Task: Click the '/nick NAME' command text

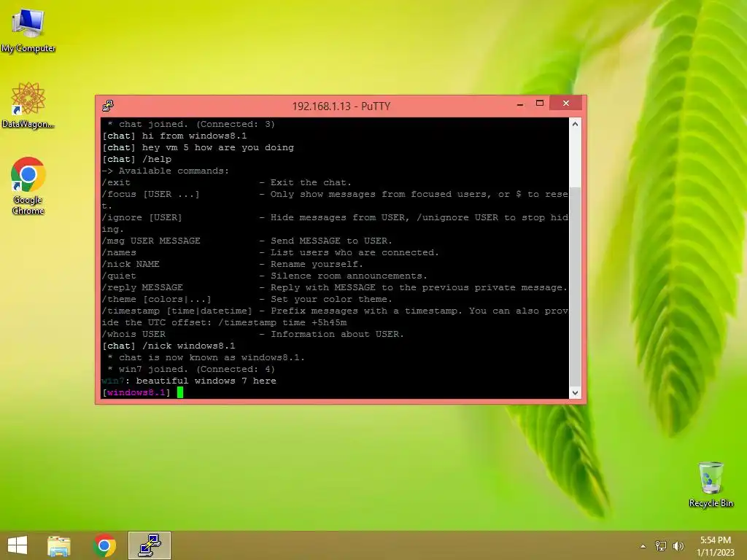Action: click(131, 264)
